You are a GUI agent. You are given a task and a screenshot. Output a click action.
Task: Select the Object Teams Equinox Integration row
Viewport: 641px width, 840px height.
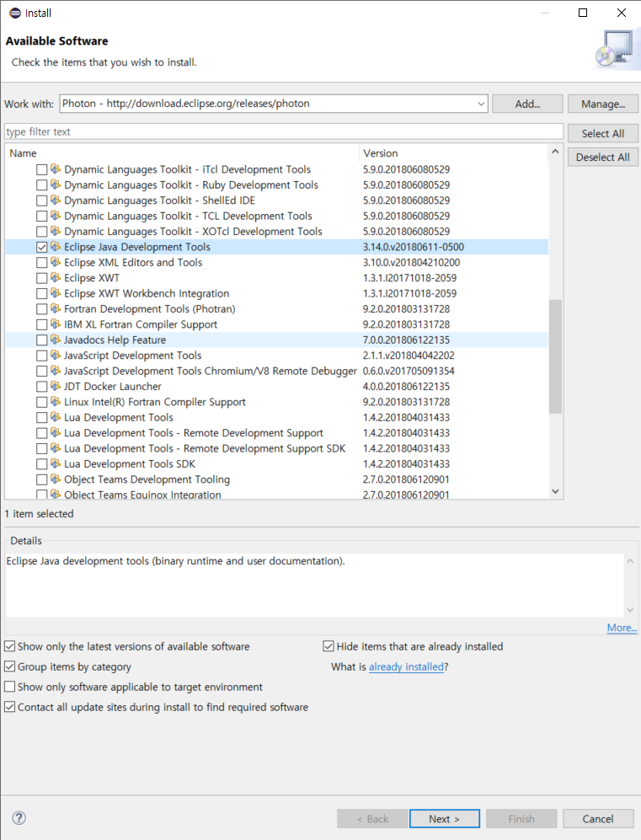(277, 494)
